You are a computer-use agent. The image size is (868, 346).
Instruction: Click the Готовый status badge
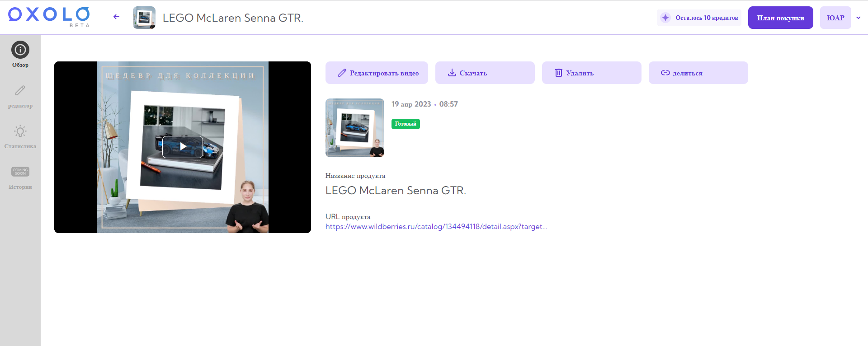406,124
